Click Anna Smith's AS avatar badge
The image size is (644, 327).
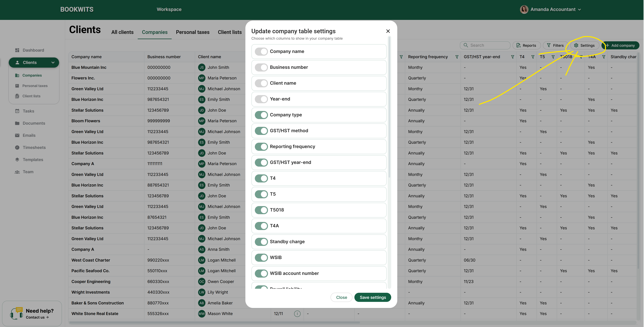(x=202, y=249)
